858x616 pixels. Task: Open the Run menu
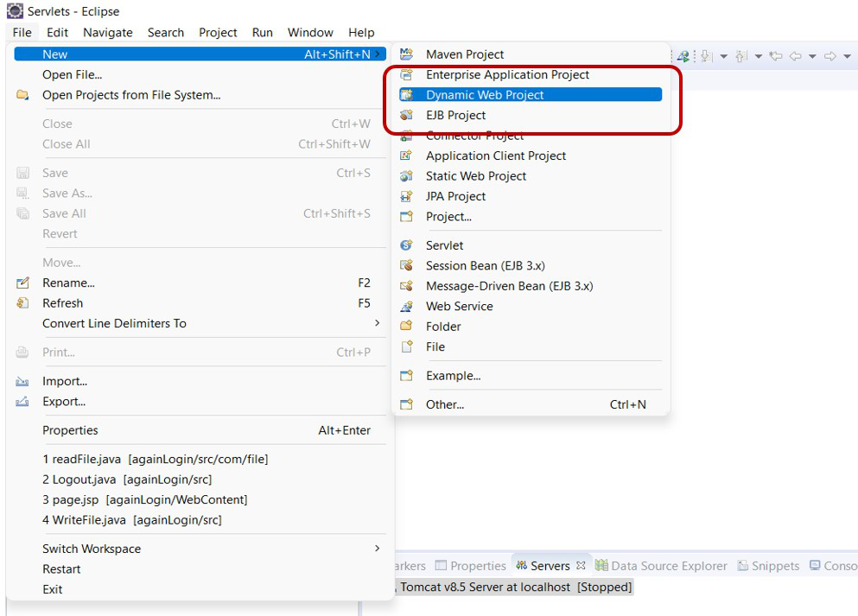point(262,32)
